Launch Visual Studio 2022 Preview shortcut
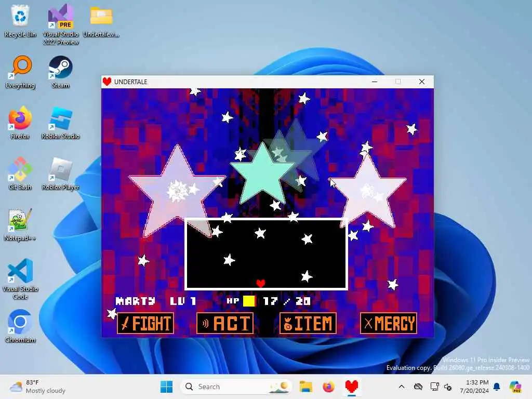This screenshot has height=399, width=532. pyautogui.click(x=61, y=24)
